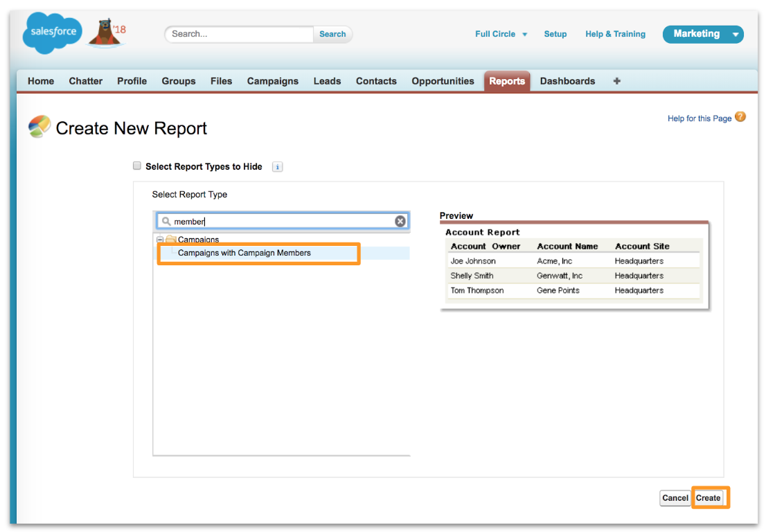Viewport: 766px width, 532px height.
Task: Open the Help & Training link
Action: coord(615,34)
